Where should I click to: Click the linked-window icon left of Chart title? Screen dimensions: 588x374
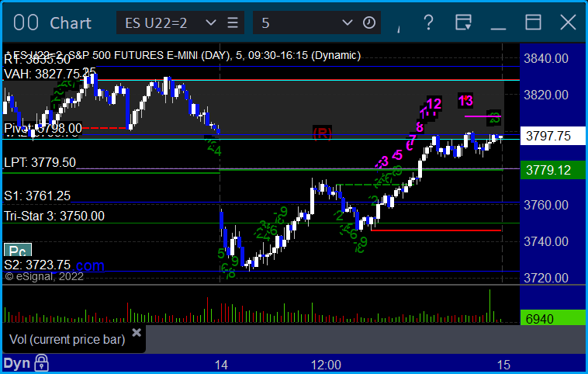click(x=26, y=23)
